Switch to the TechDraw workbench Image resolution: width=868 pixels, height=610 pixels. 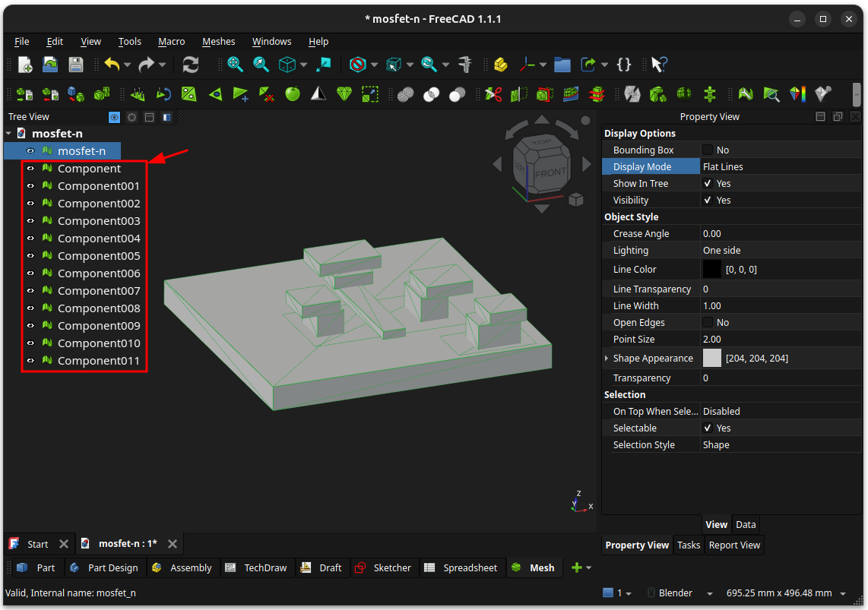click(257, 567)
